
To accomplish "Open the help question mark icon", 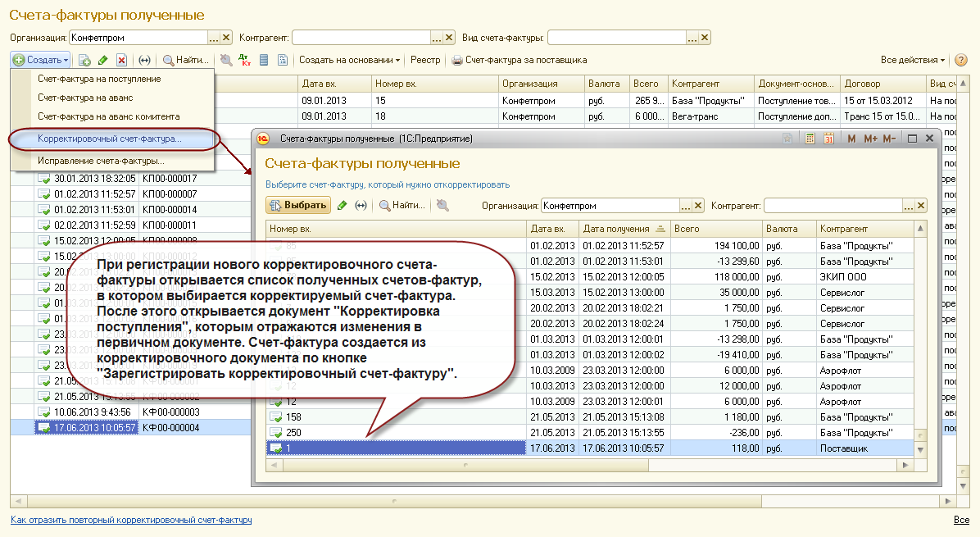I will 961,60.
